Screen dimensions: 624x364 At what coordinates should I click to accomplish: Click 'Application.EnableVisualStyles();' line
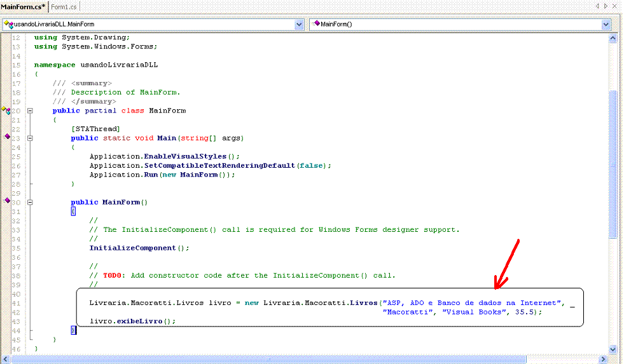click(165, 156)
